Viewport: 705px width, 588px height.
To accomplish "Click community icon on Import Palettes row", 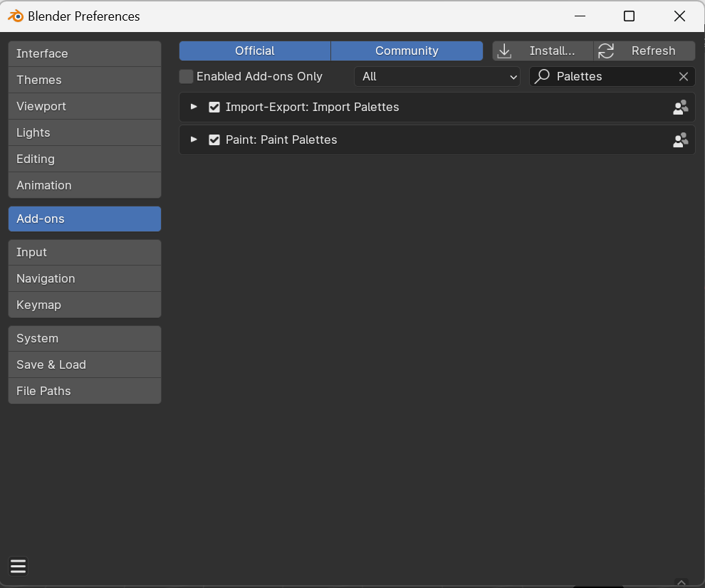I will [680, 107].
